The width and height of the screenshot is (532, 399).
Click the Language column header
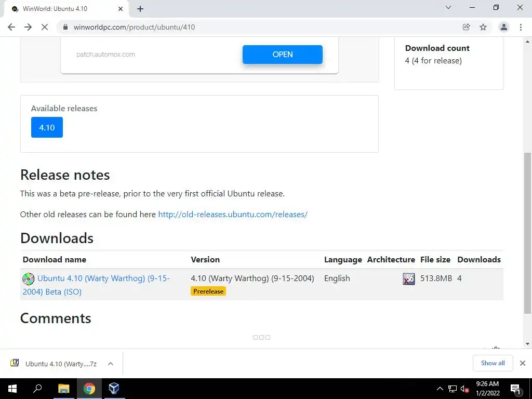(x=343, y=260)
